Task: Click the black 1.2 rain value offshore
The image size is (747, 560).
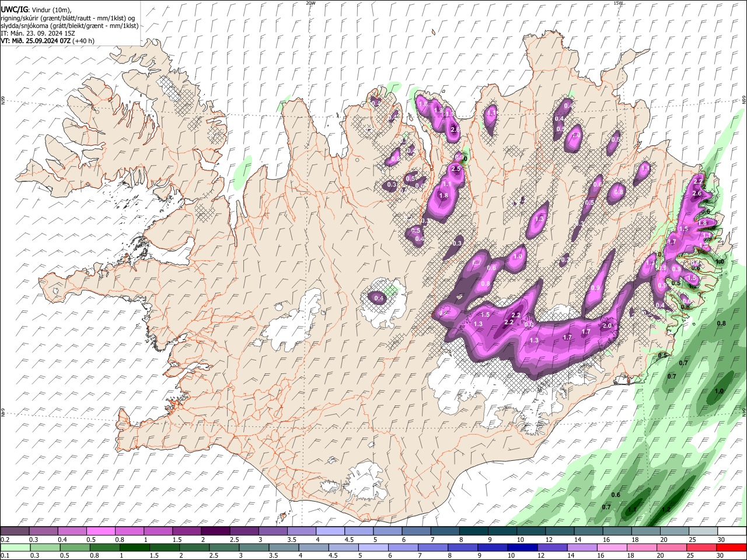Action: [x=666, y=509]
